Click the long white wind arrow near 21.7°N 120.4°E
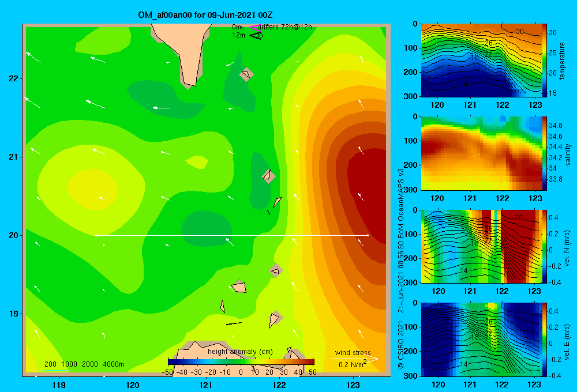 [x=162, y=108]
